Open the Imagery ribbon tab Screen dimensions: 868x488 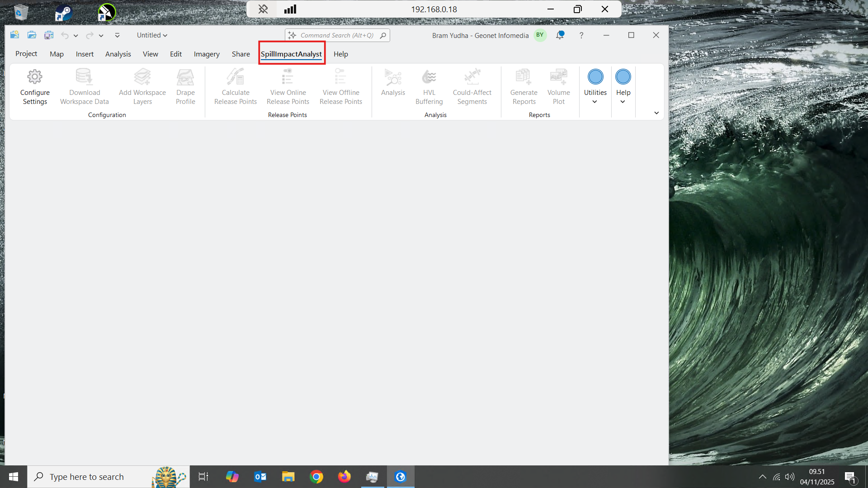point(207,54)
